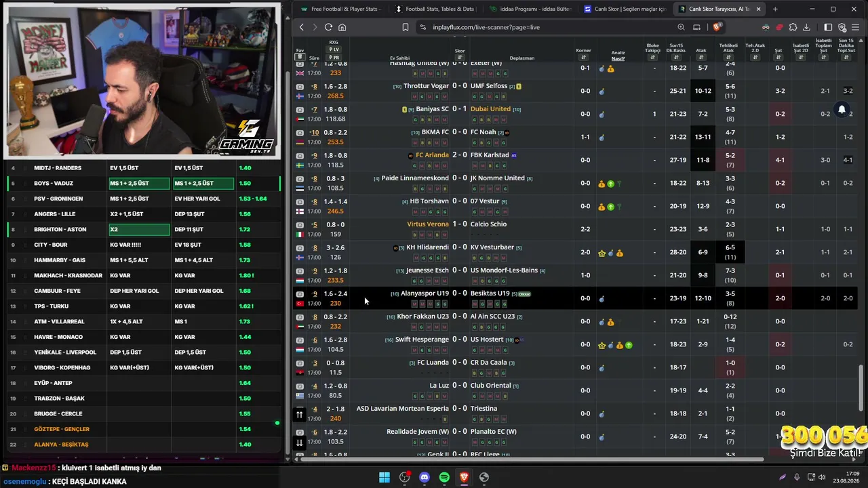This screenshot has height=488, width=868.
Task: Sort the Tehlikeli Atak column
Action: click(x=728, y=58)
